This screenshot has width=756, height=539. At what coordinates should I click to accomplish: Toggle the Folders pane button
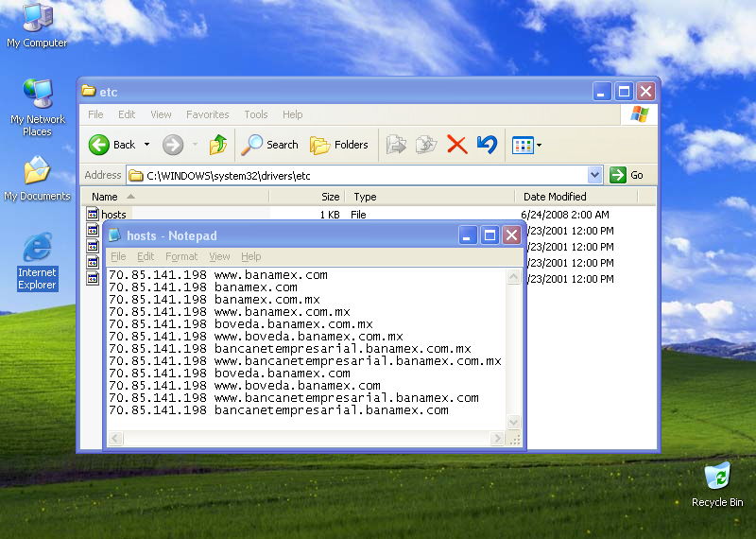[339, 145]
